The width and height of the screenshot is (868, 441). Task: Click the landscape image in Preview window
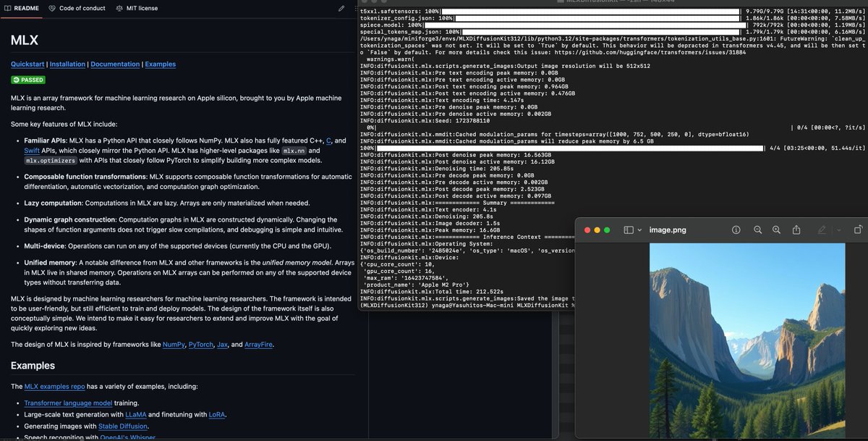[747, 340]
